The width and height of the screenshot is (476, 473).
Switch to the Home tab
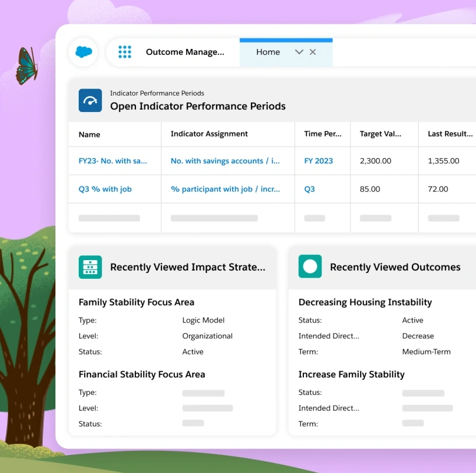tap(268, 52)
